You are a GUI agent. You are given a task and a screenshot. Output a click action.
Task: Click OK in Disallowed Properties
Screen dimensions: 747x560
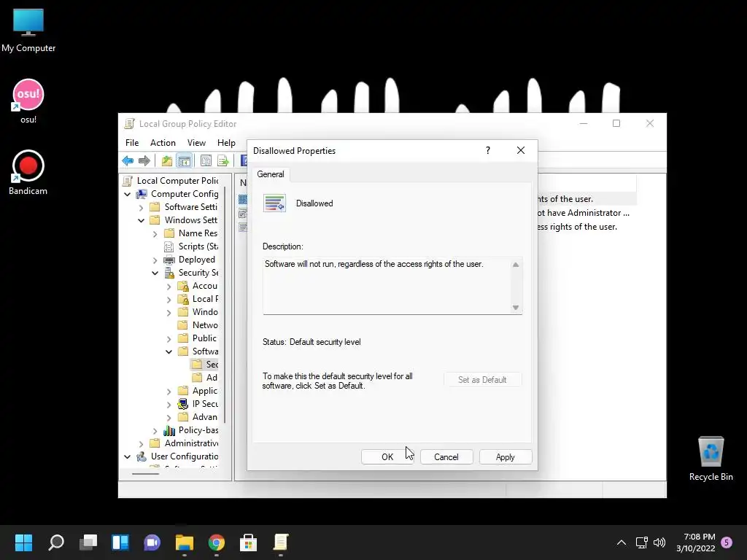[387, 457]
